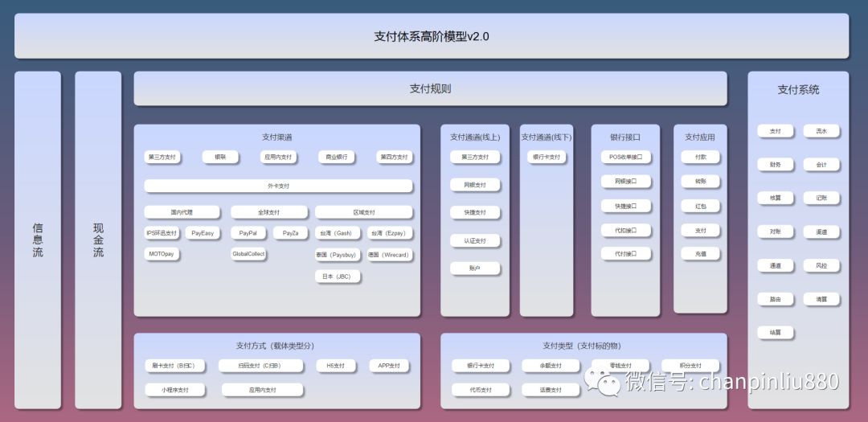This screenshot has height=422, width=868.
Task: Click the 银行接口 heading
Action: (625, 137)
